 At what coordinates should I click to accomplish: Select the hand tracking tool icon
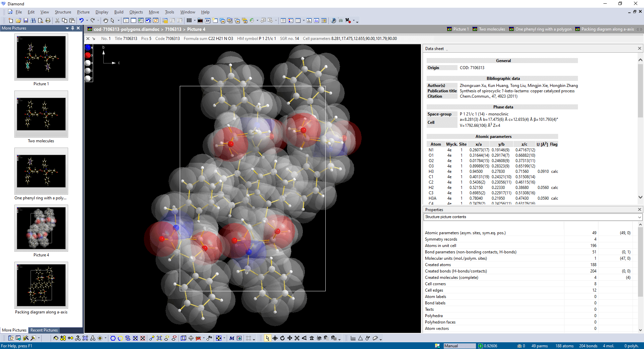click(x=105, y=20)
